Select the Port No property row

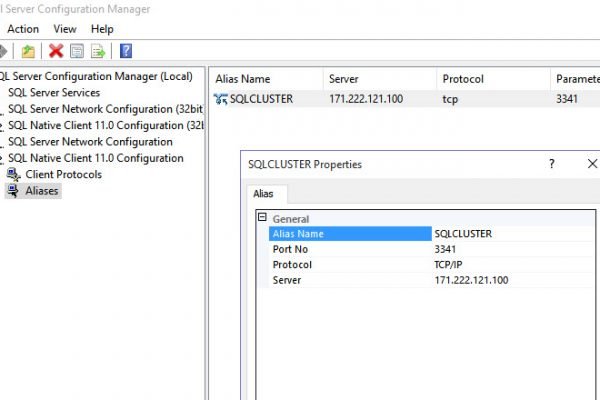point(431,249)
